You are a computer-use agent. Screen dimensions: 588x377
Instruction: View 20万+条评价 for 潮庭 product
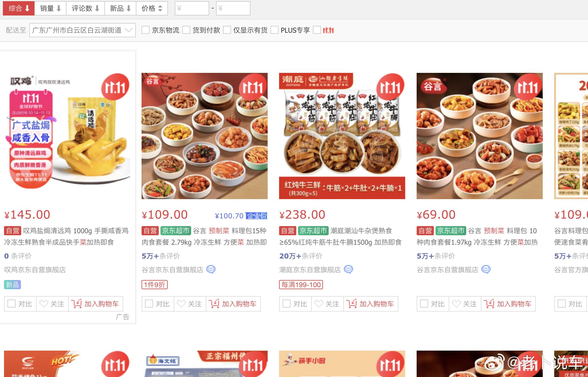tap(301, 256)
